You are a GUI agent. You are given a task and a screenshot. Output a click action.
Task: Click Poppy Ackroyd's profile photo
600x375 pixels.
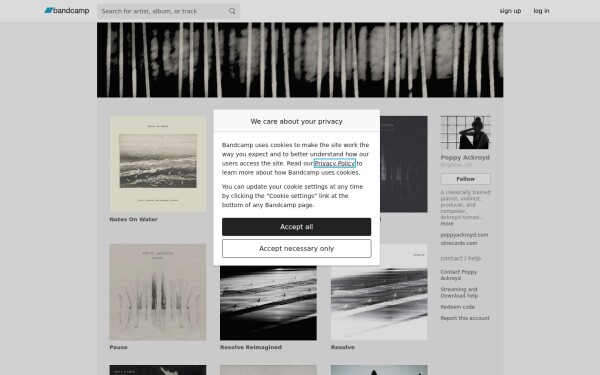point(465,132)
